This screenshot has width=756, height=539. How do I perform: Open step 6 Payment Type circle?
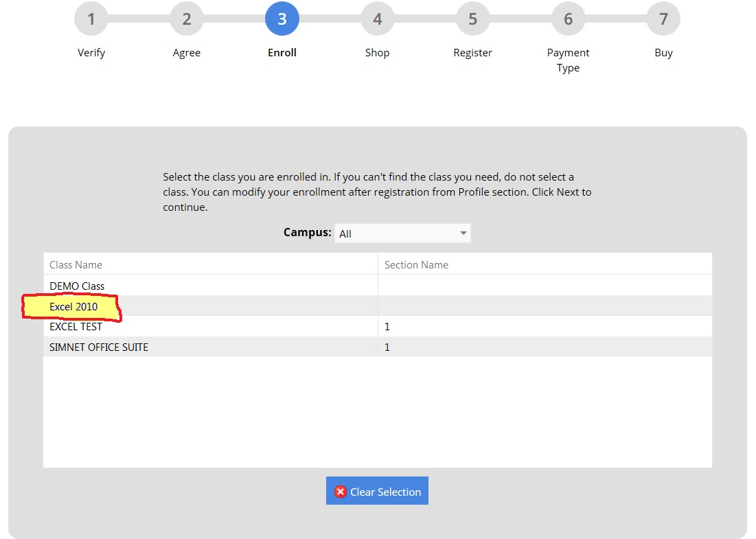point(569,19)
